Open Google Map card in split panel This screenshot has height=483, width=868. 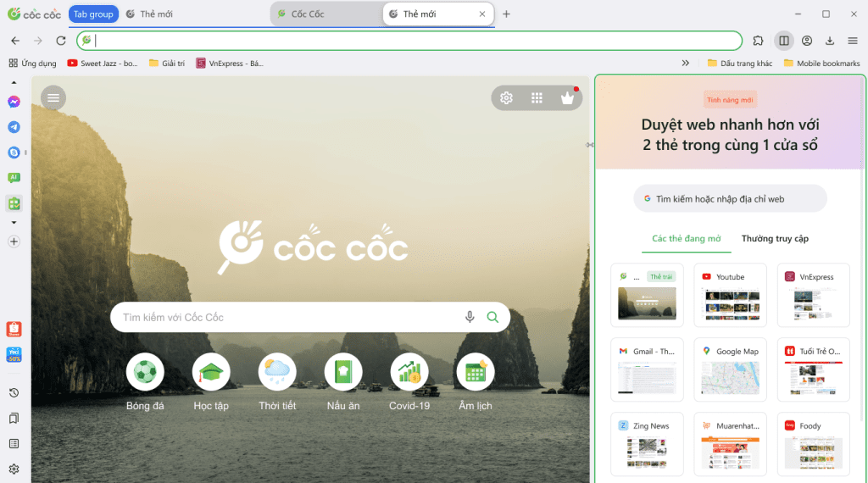(730, 369)
